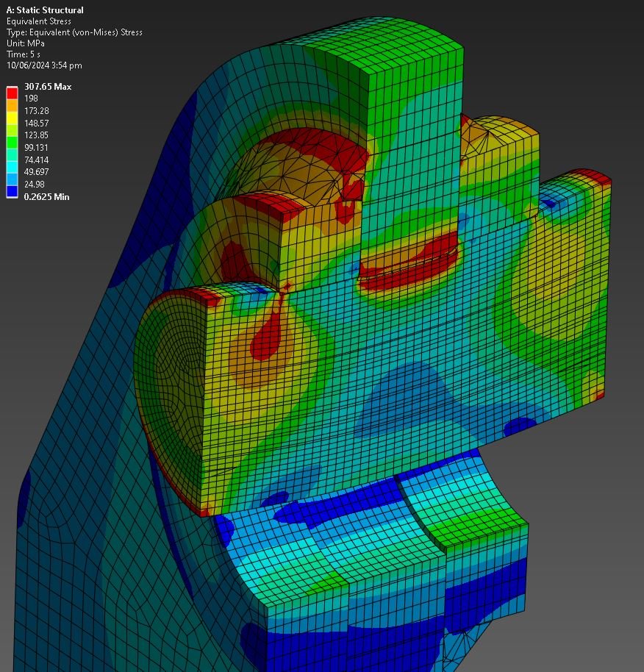The image size is (644, 672).
Task: Click the 'A: Static Structural' title text
Action: coord(45,10)
